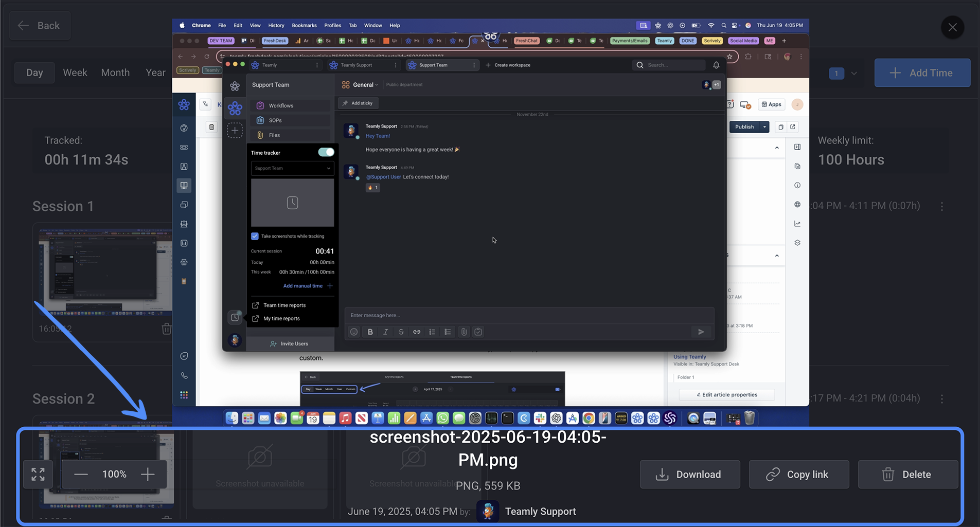Switch to the Month view tab
980x527 pixels.
click(x=115, y=72)
